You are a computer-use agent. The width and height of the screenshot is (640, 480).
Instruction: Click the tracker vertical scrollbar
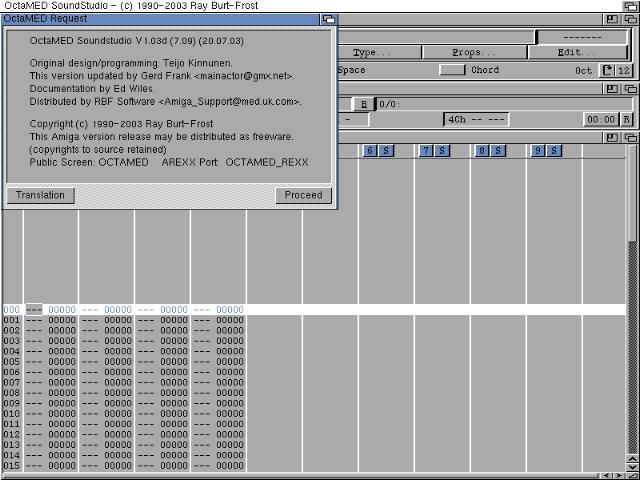[x=633, y=299]
